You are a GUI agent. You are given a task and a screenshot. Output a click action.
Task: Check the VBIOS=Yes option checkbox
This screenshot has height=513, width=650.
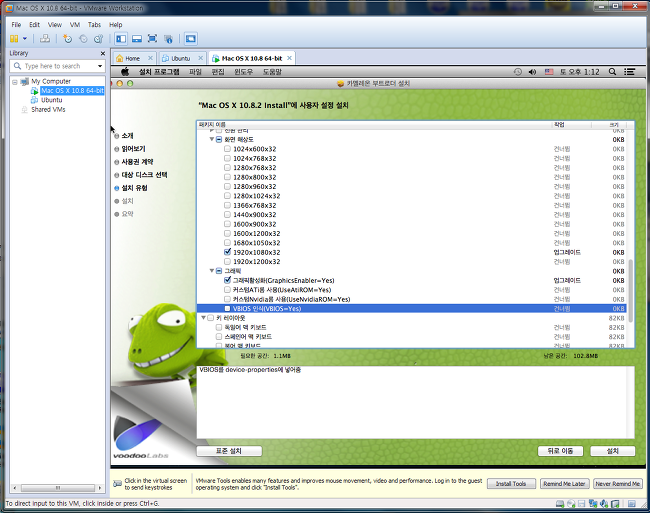227,309
